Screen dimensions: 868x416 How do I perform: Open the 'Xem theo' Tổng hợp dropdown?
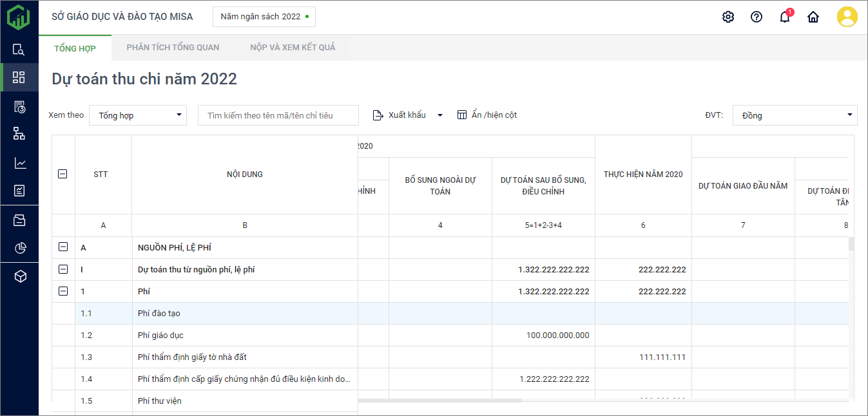click(x=138, y=115)
